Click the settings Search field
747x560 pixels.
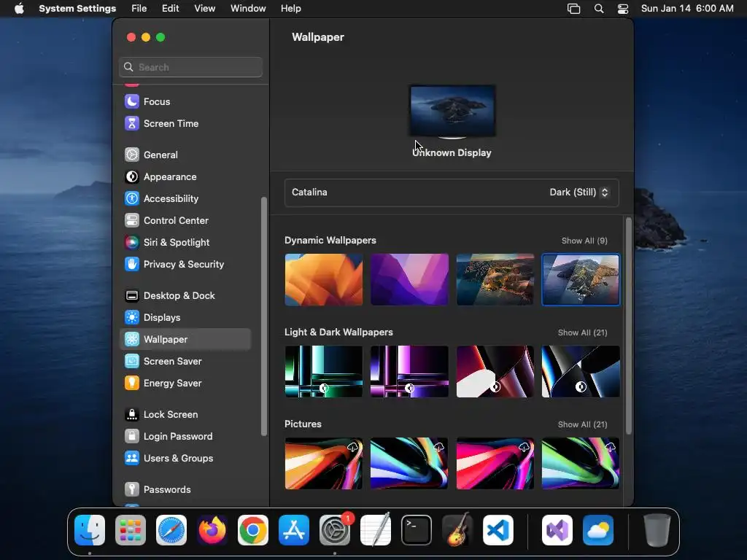[x=190, y=67]
